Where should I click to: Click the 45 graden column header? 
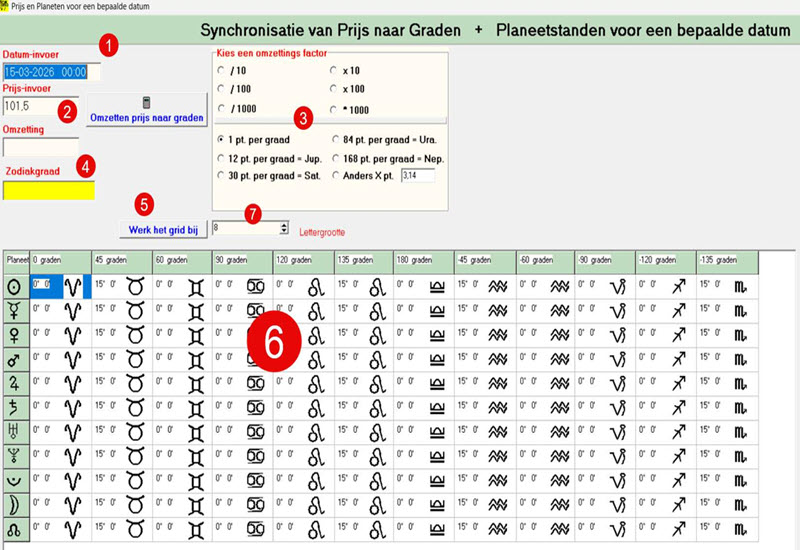[122, 262]
